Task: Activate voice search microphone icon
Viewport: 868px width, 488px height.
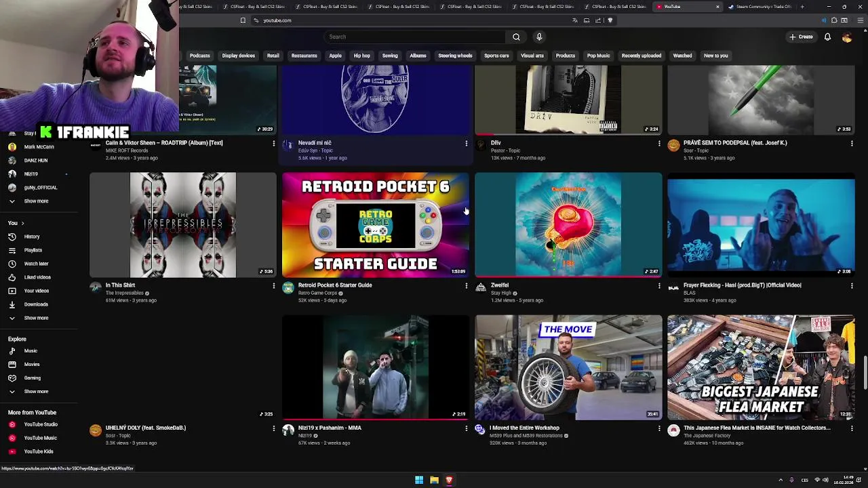Action: coord(539,37)
